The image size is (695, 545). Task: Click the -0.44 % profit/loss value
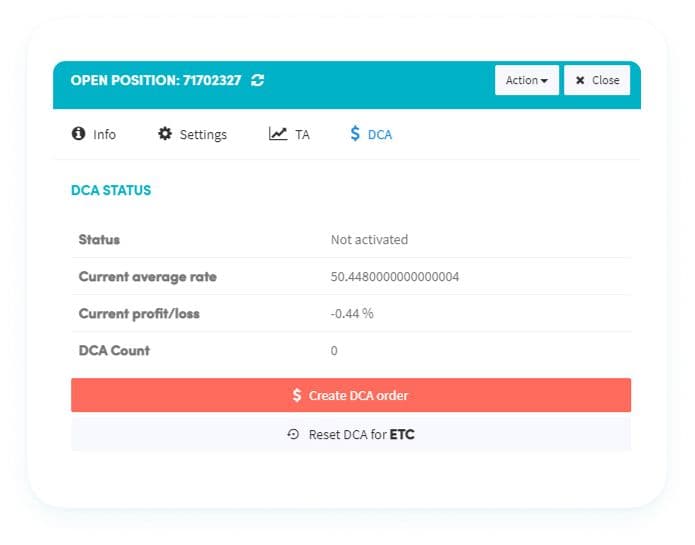[352, 313]
